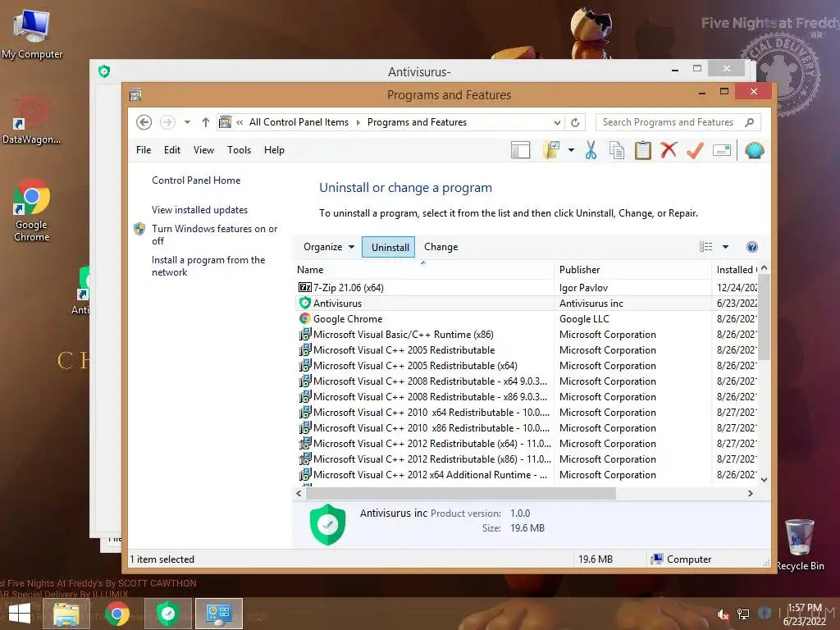This screenshot has width=840, height=630.
Task: Switch to Antivisurus app in taskbar
Action: coord(167,614)
